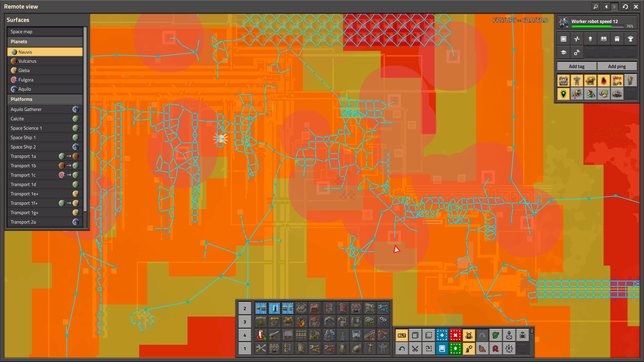
Task: Click the search magnifier in title bar
Action: [x=596, y=7]
